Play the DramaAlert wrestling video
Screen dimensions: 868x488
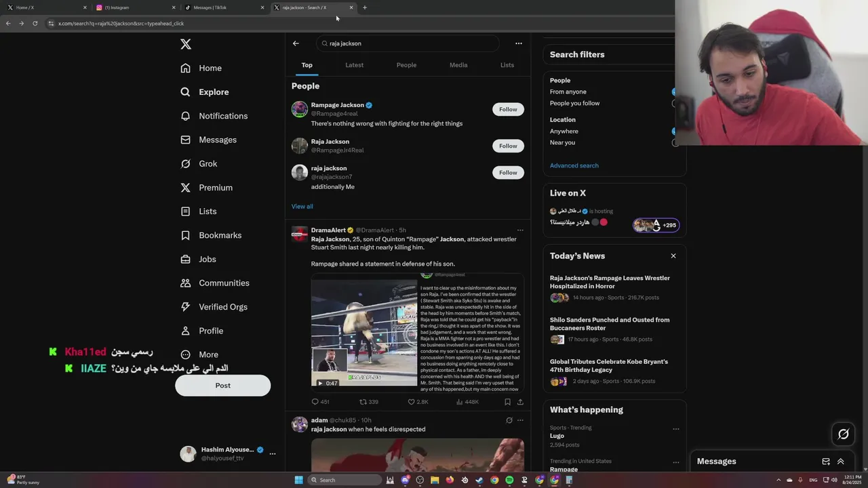point(364,333)
